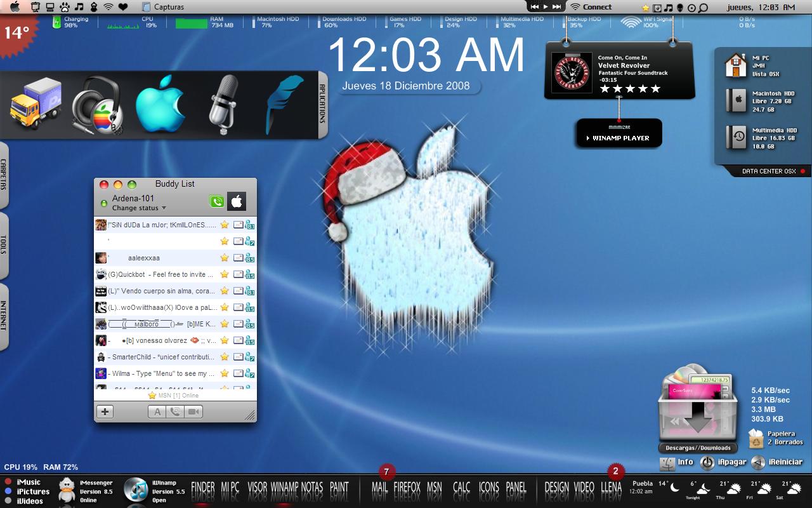Viewport: 812px width, 508px height.
Task: Click iReiniciar restart button
Action: click(x=777, y=462)
